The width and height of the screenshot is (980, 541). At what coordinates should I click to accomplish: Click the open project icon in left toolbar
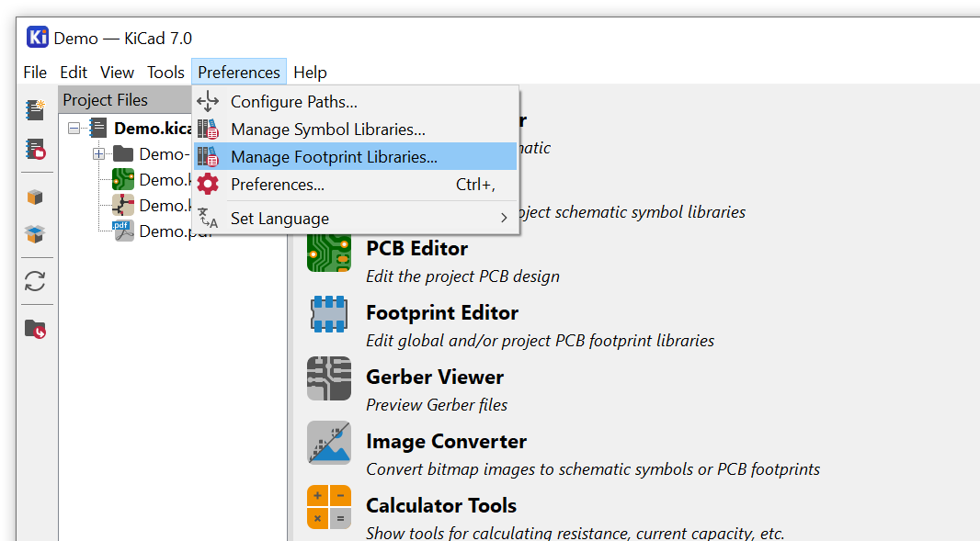click(35, 149)
